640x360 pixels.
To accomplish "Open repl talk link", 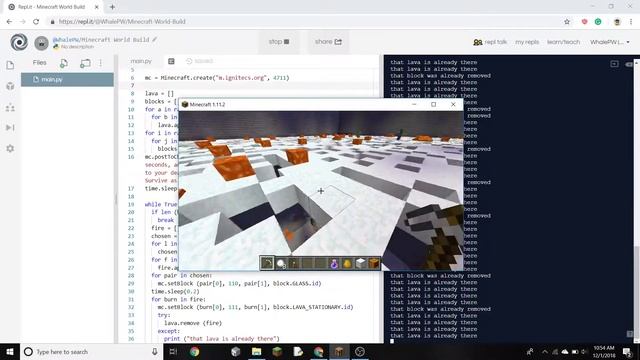I will click(x=490, y=42).
